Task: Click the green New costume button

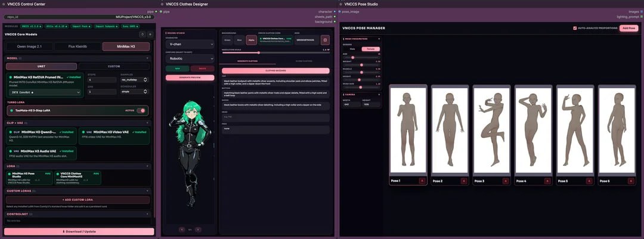Action: pyautogui.click(x=178, y=69)
